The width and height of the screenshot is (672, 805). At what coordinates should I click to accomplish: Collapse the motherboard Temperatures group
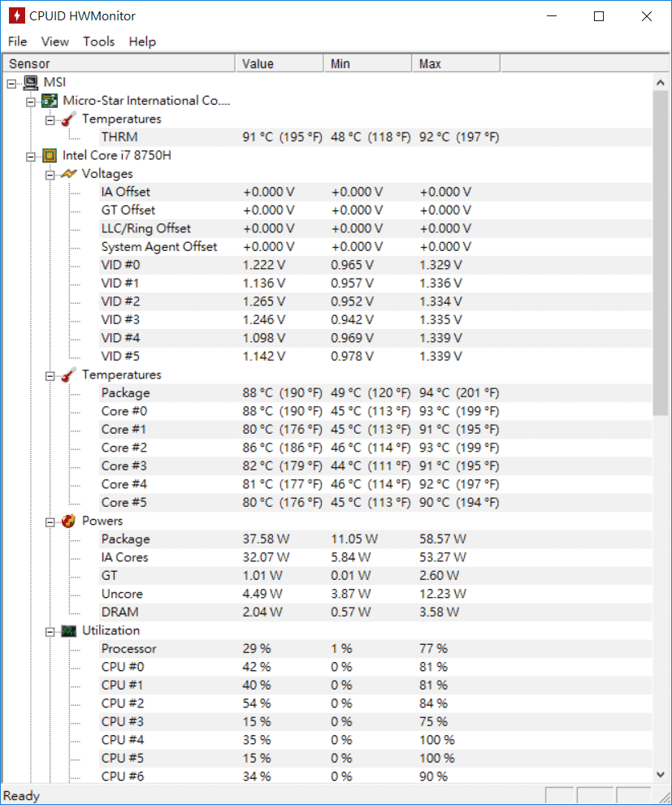click(x=50, y=120)
